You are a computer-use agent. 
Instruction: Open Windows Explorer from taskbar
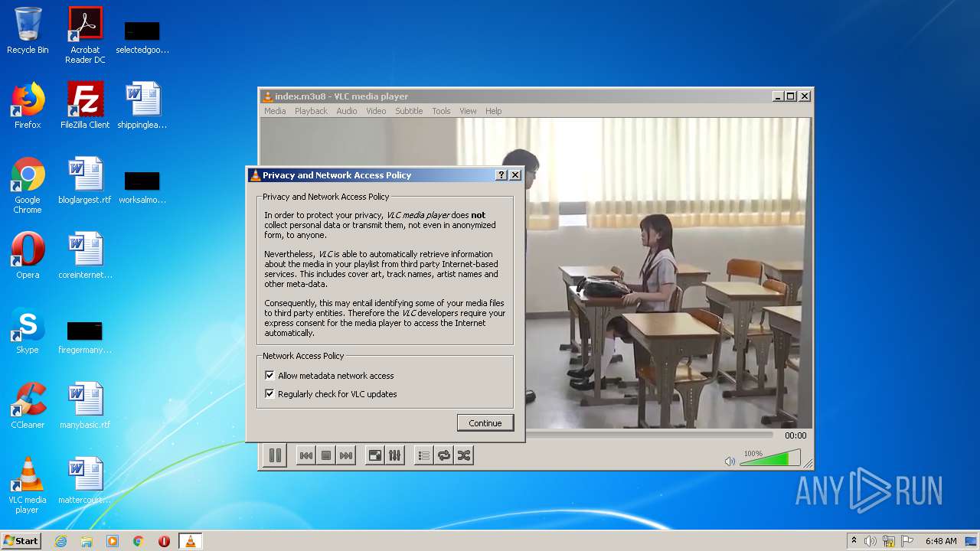[x=87, y=541]
